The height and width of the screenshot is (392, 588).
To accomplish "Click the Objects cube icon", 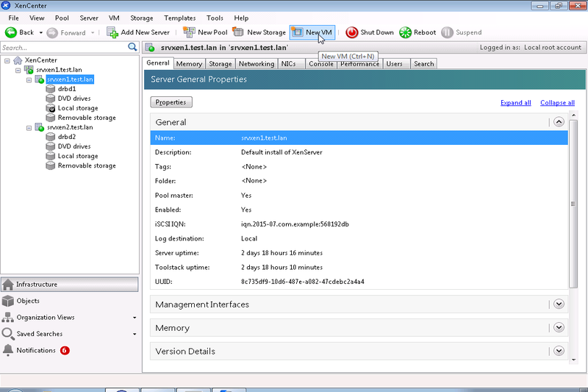I will coord(8,301).
